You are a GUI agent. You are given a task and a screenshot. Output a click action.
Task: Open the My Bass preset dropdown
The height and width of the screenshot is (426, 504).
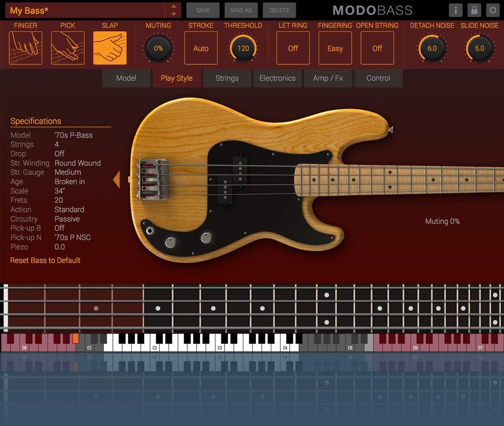(x=86, y=10)
